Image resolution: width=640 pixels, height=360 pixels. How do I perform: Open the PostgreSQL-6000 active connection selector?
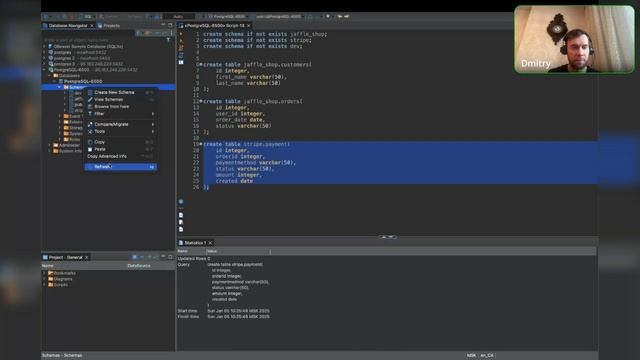tap(227, 16)
